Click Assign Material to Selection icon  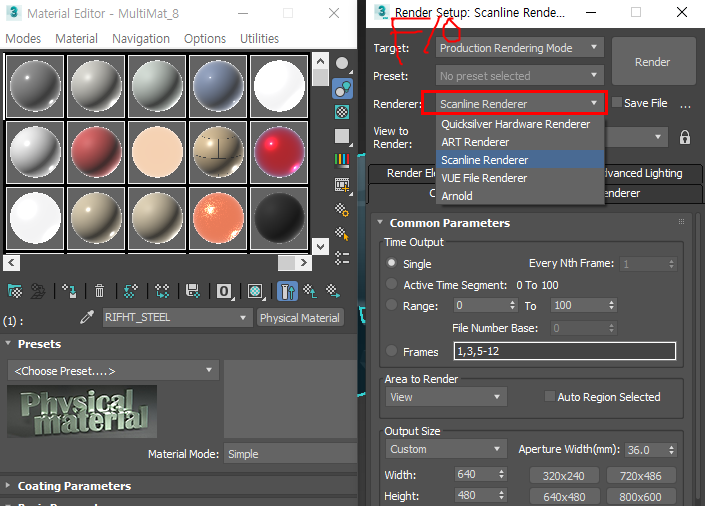pyautogui.click(x=69, y=291)
